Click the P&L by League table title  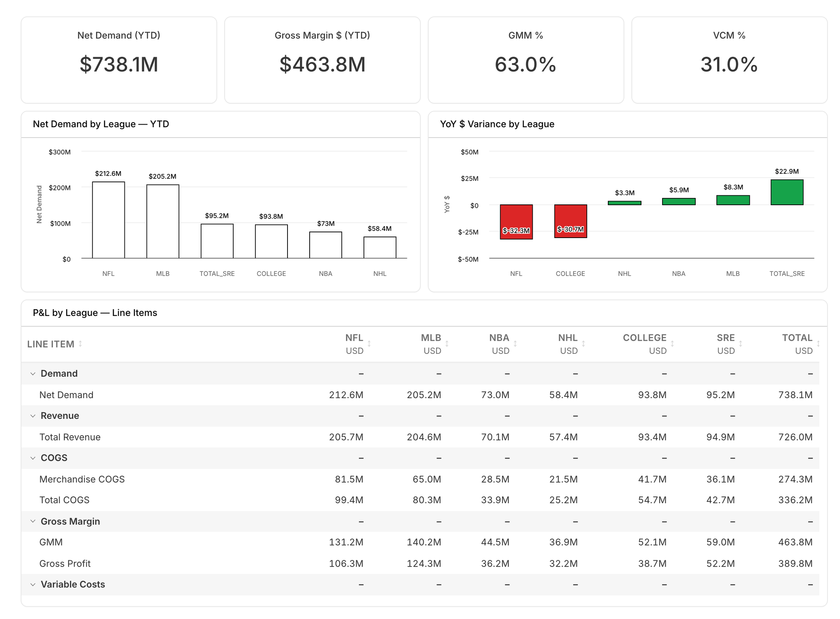pyautogui.click(x=95, y=313)
